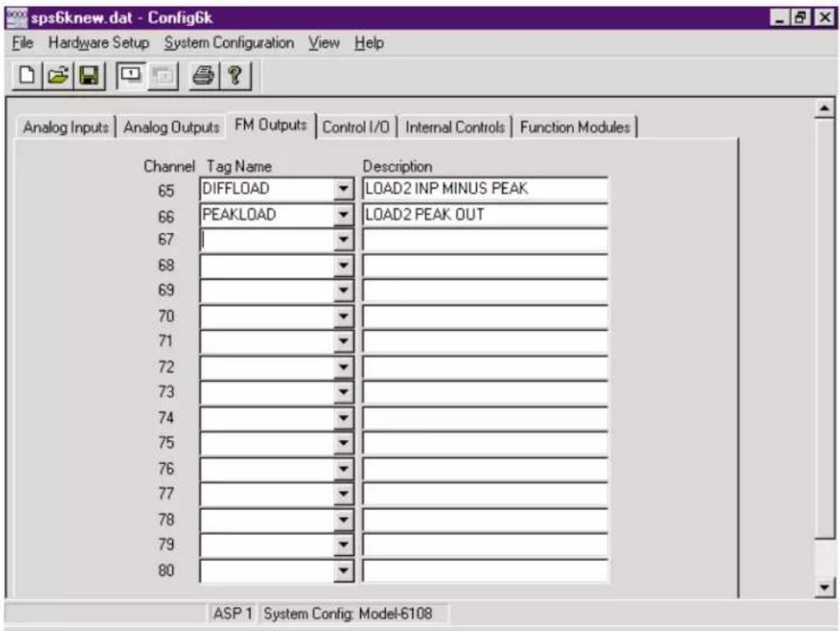Click the Tag Name column header label
This screenshot has height=631, width=840.
pyautogui.click(x=239, y=166)
